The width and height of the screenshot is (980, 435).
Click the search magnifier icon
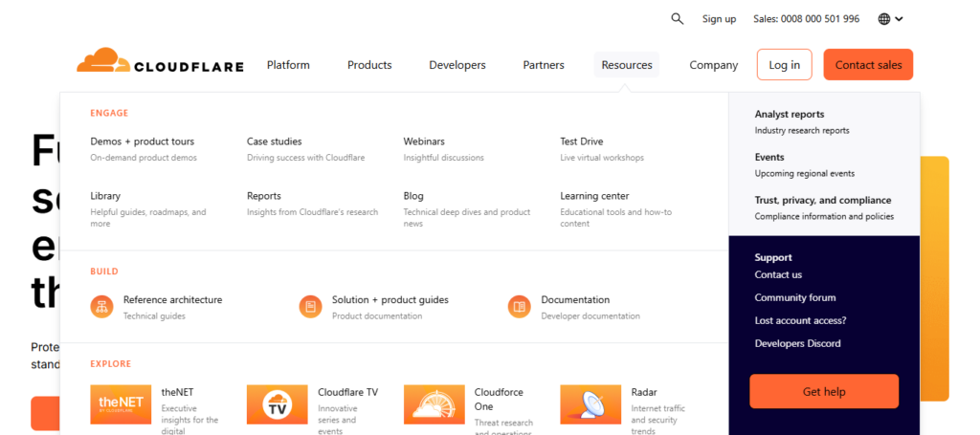coord(677,19)
